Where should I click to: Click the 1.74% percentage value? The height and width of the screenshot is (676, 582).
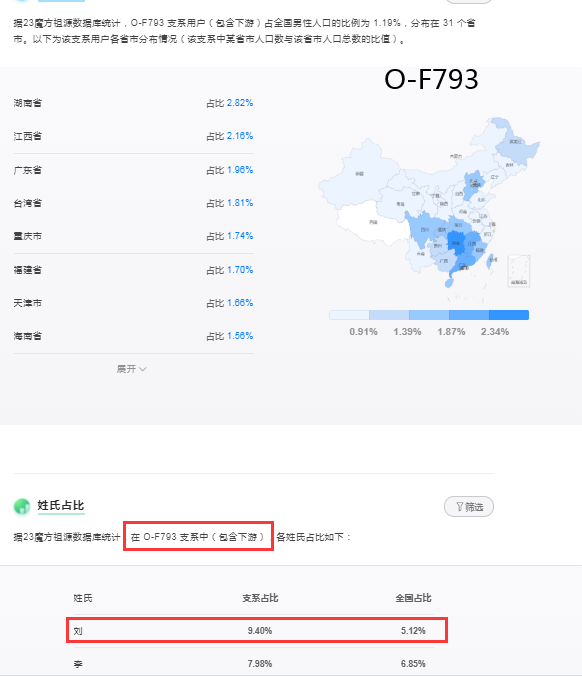(240, 236)
